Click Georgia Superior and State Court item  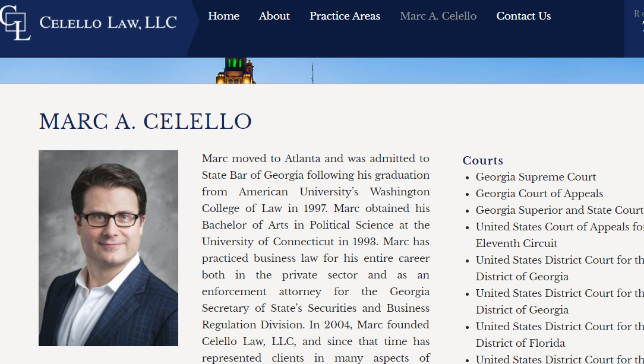pos(558,210)
